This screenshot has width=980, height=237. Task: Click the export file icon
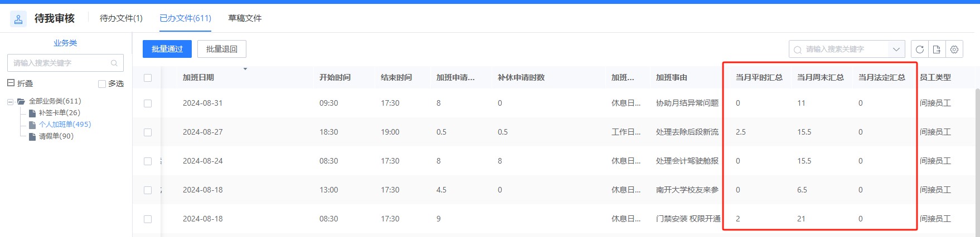click(x=937, y=50)
